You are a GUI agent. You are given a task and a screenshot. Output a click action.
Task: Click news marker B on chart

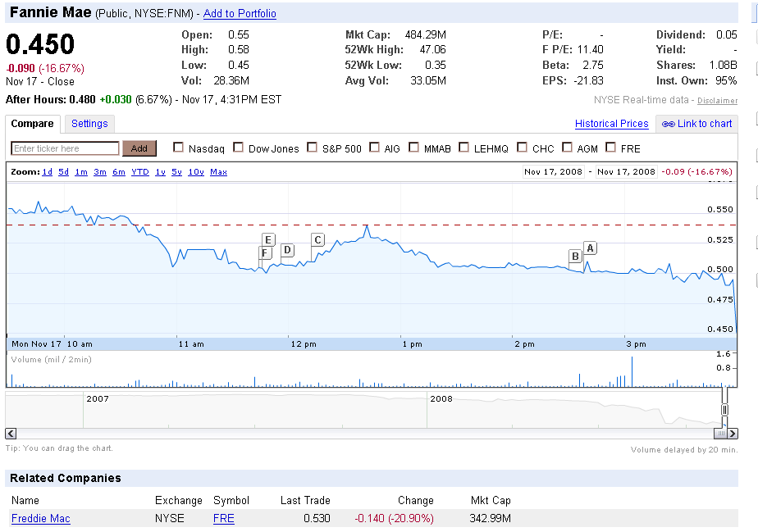tap(575, 256)
